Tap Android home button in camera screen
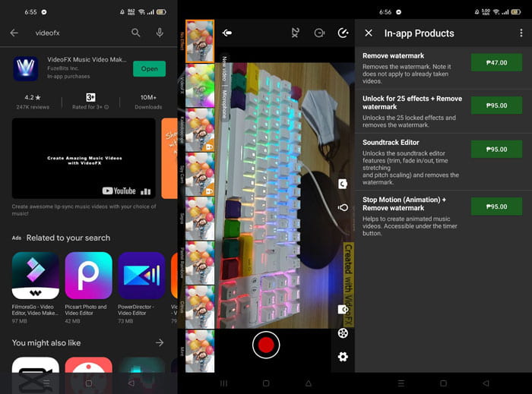 point(266,383)
